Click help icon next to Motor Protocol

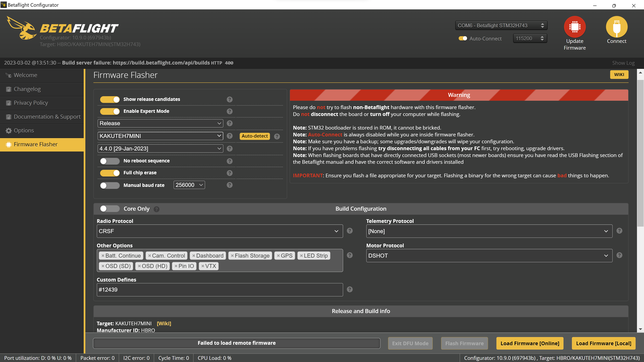619,255
